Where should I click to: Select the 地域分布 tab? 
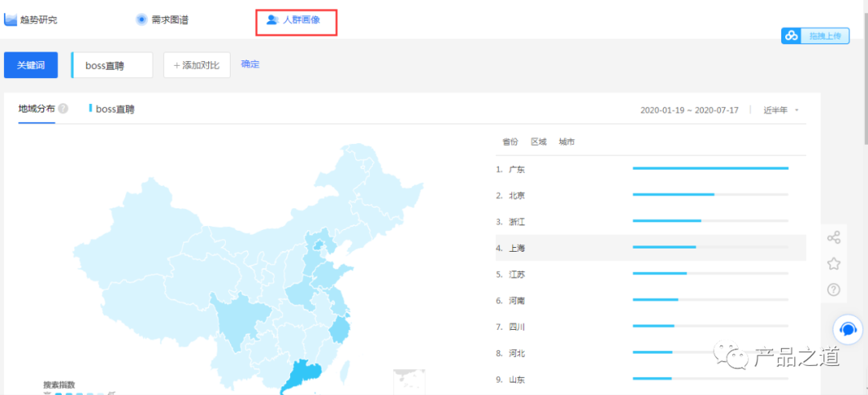coord(36,109)
